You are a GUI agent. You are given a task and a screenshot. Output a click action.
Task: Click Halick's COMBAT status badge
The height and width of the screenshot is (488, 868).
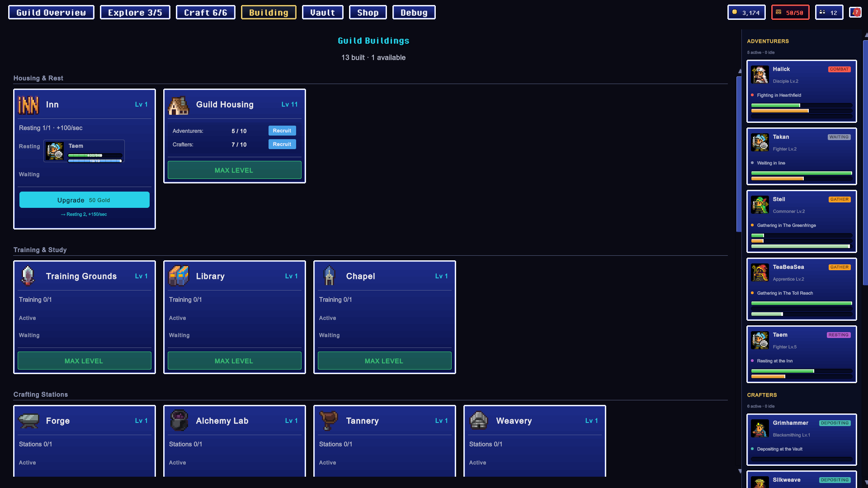click(839, 69)
